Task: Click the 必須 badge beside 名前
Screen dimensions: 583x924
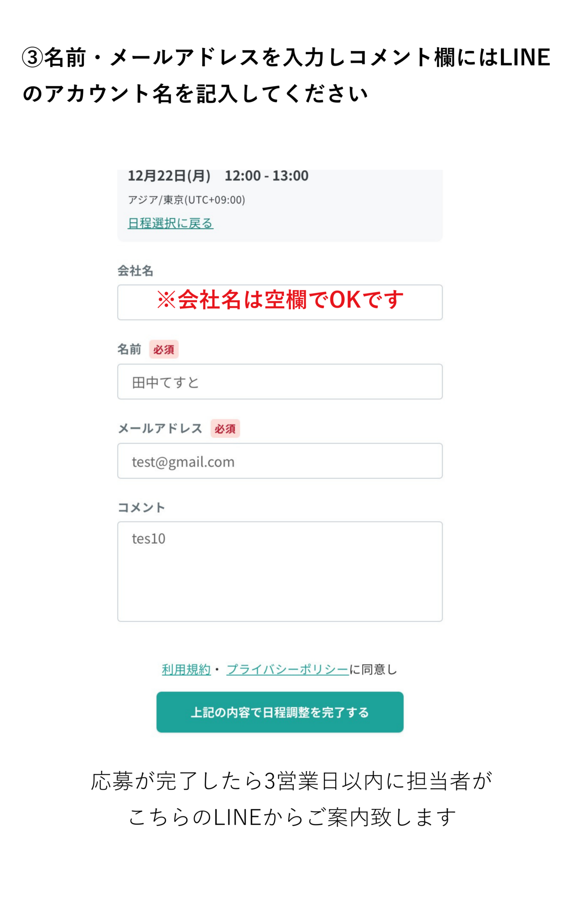Action: [164, 349]
